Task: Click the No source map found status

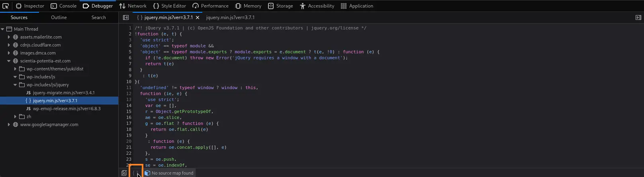Action: [x=172, y=173]
